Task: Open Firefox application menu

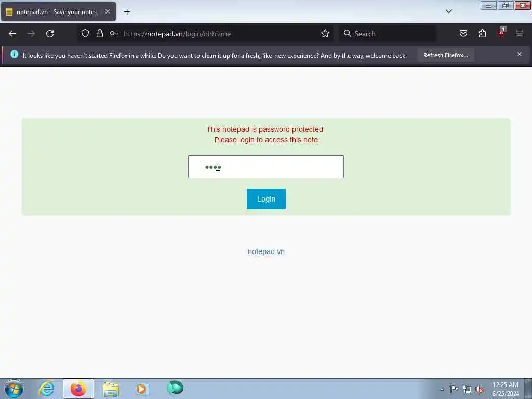Action: click(520, 33)
